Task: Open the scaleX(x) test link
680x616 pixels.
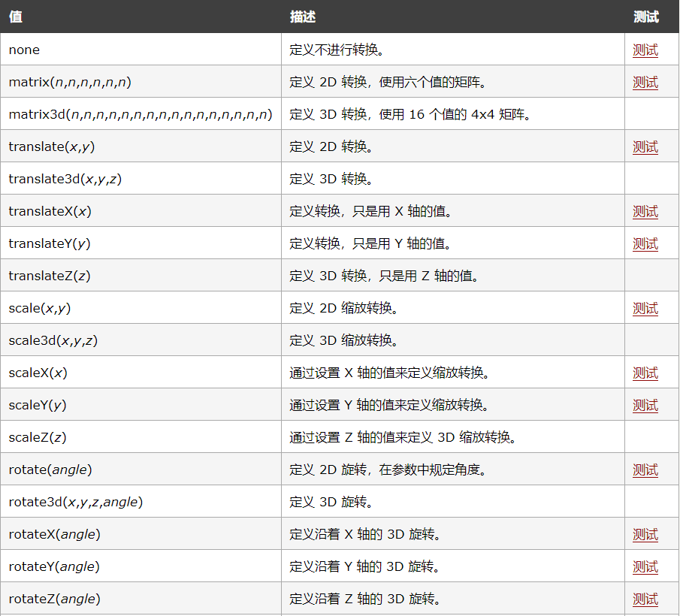Action: [645, 373]
